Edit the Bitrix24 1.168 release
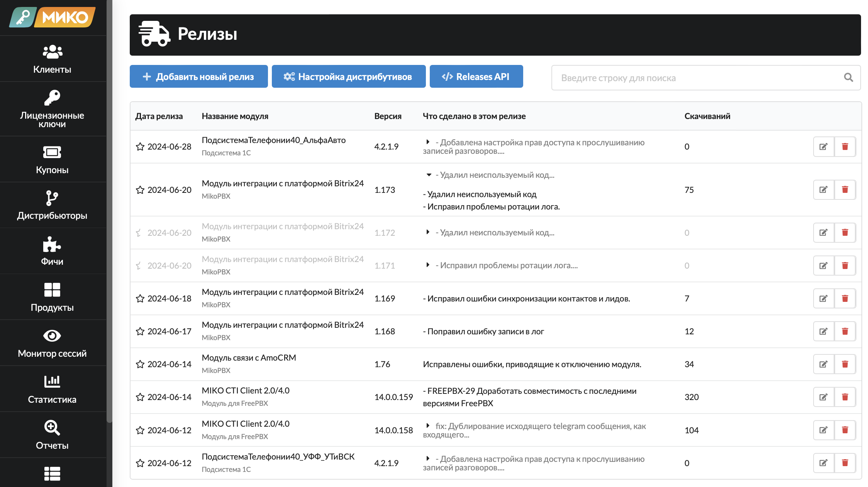The height and width of the screenshot is (487, 868). (824, 331)
